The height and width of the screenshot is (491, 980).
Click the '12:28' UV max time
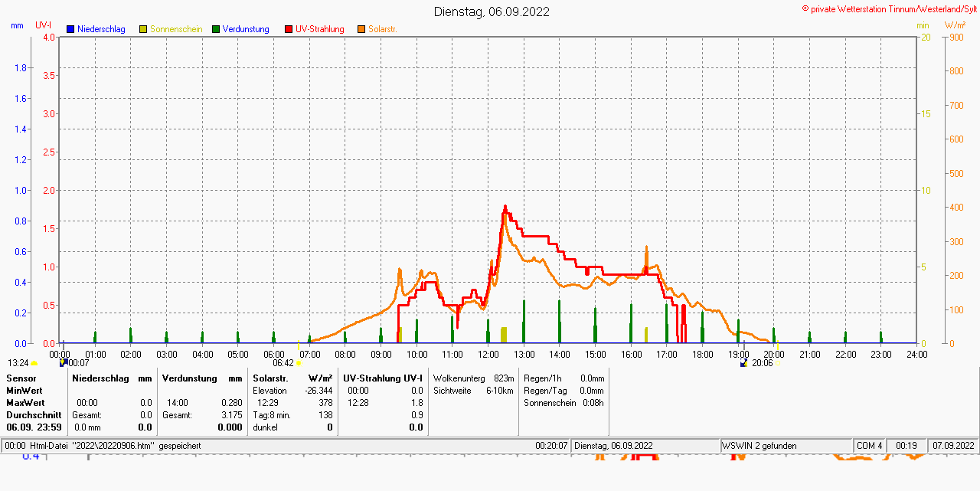pos(358,403)
